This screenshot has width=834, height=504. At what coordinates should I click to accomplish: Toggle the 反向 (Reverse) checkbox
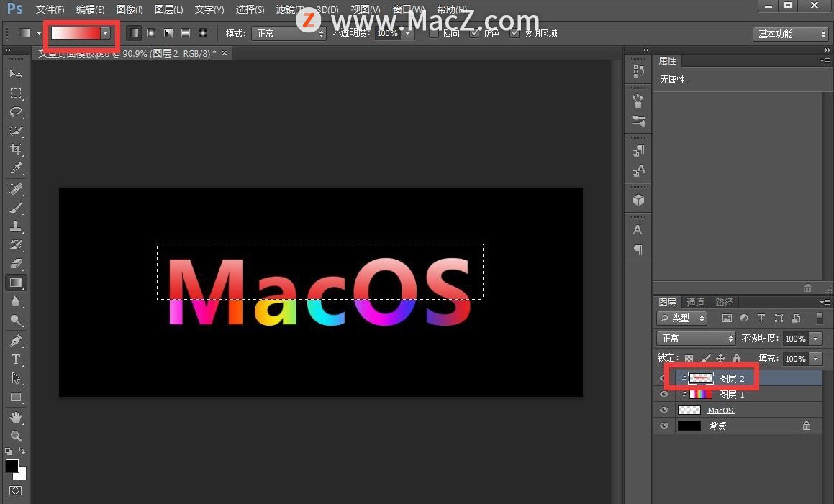tap(433, 34)
